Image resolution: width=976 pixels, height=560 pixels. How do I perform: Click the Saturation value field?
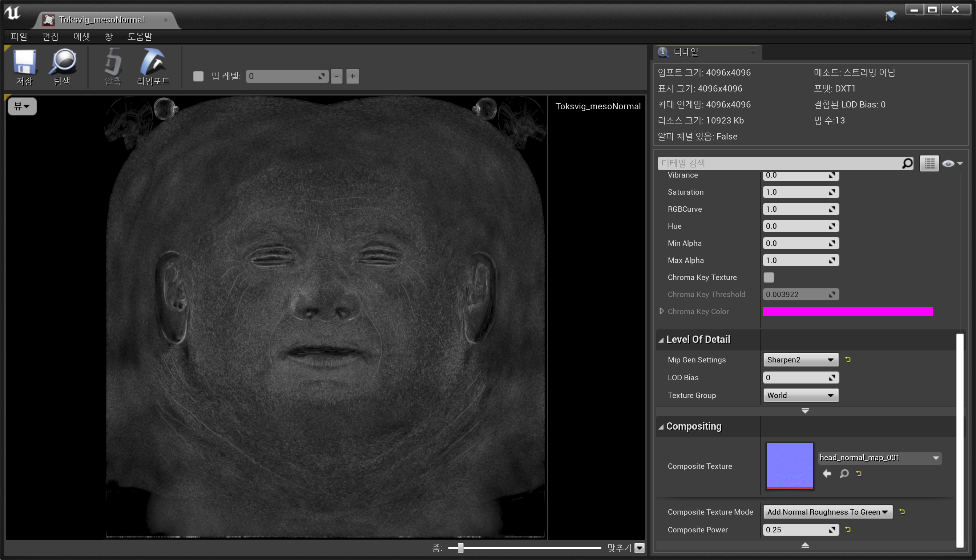[x=800, y=192]
